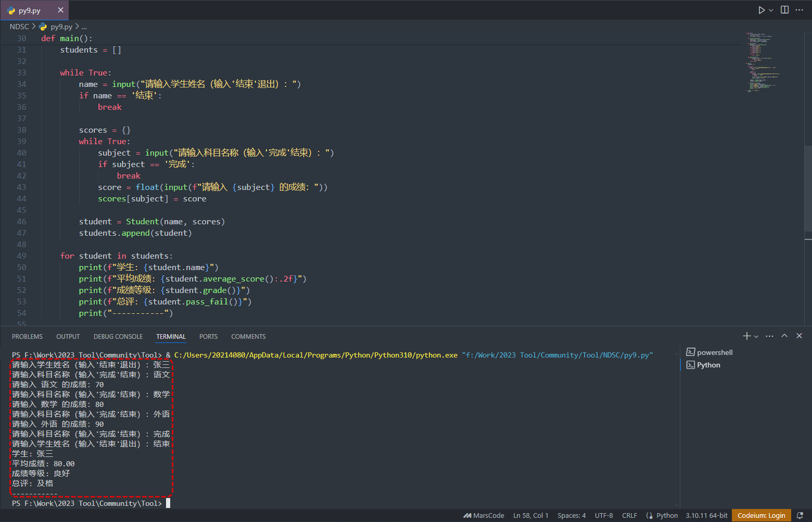Expand the terminal launch profile dropdown
This screenshot has height=522, width=812.
tap(756, 337)
